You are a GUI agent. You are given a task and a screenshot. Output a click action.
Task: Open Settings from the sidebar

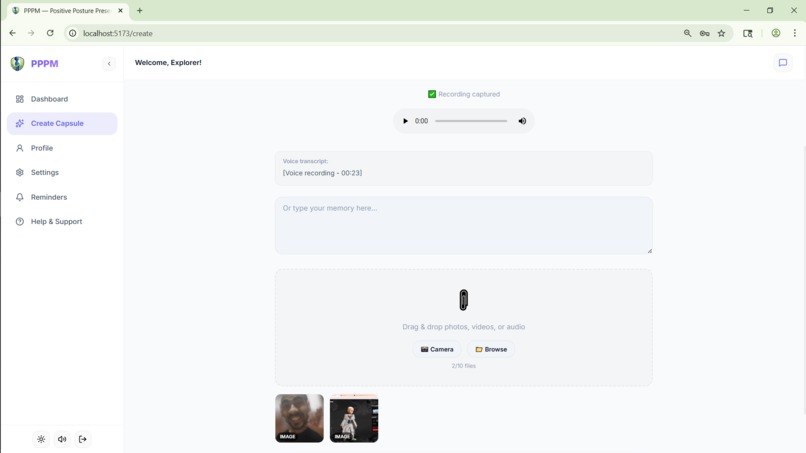(x=62, y=172)
